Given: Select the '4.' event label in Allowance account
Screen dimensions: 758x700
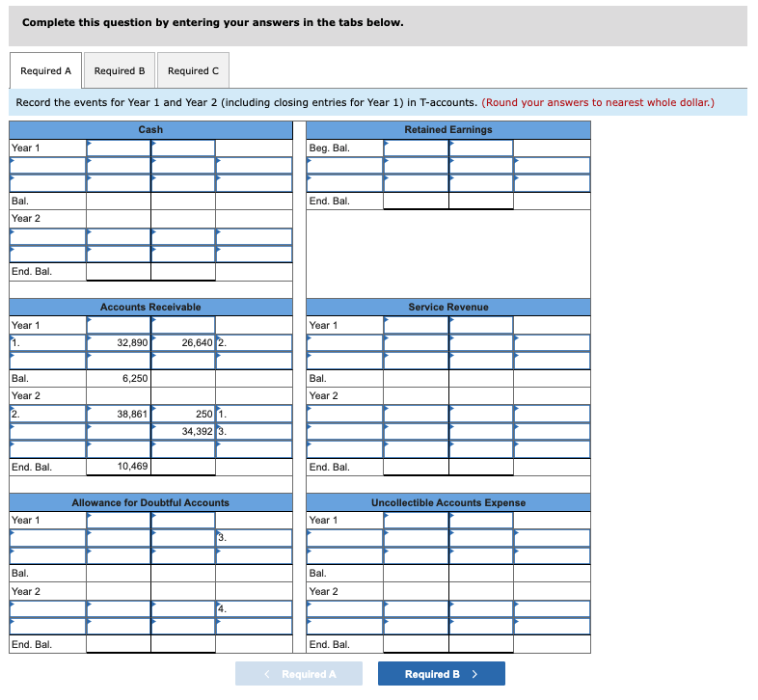Looking at the screenshot, I should 254,609.
